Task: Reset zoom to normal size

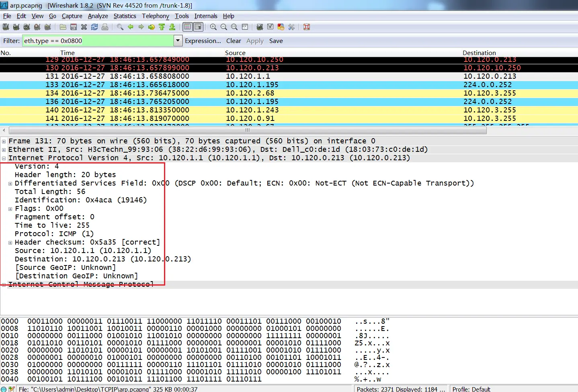Action: pyautogui.click(x=234, y=27)
